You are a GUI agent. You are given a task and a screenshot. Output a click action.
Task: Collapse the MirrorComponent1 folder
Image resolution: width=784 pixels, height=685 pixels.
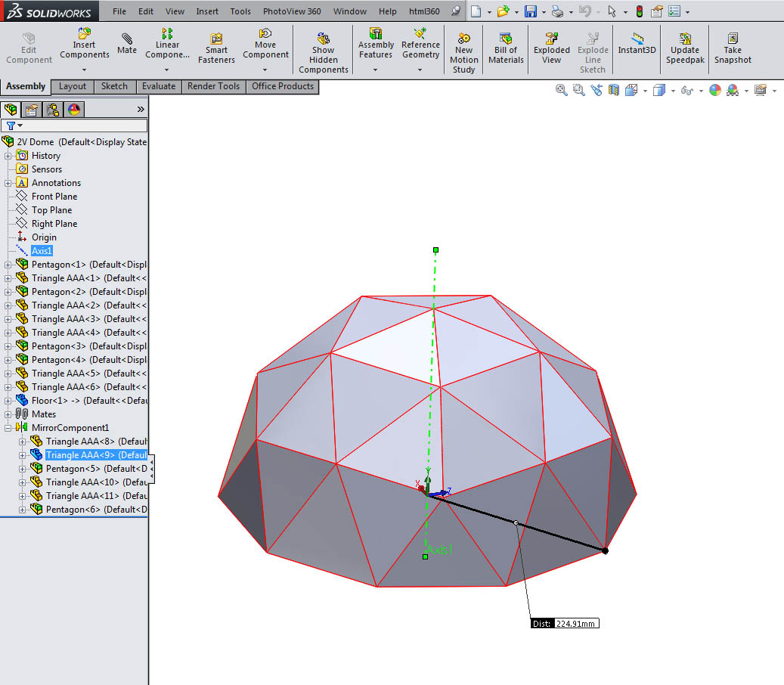(x=8, y=428)
